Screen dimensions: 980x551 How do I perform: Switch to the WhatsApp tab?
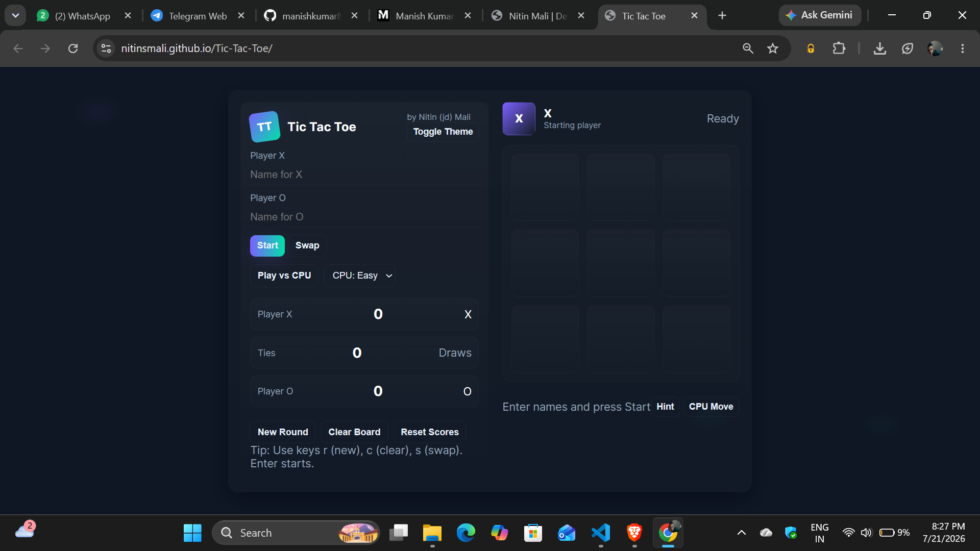pyautogui.click(x=82, y=16)
